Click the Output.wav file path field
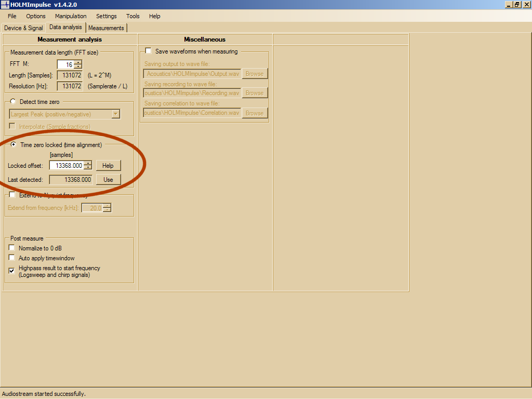Viewport: 532px width, 399px height. pos(192,74)
